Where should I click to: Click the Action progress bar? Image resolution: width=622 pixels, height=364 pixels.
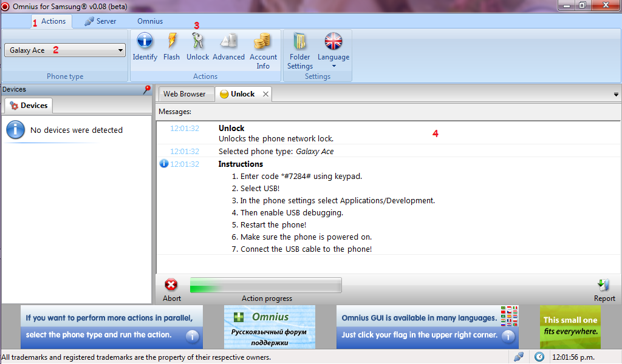266,285
